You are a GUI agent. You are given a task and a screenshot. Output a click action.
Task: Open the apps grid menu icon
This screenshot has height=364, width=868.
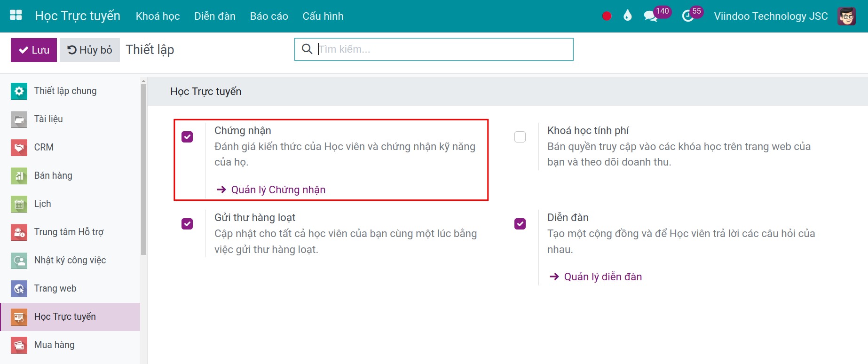[x=16, y=15]
